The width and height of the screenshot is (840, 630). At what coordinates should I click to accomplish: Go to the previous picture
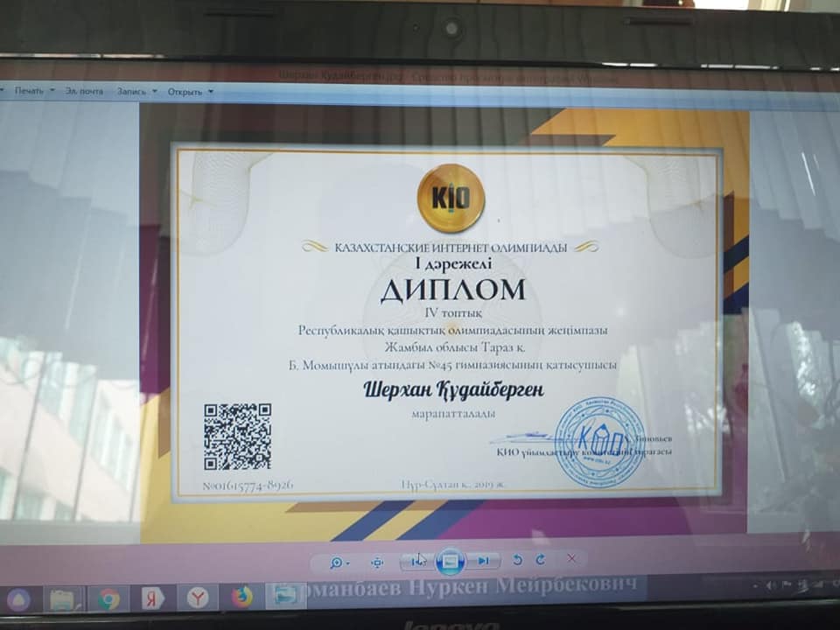click(418, 561)
